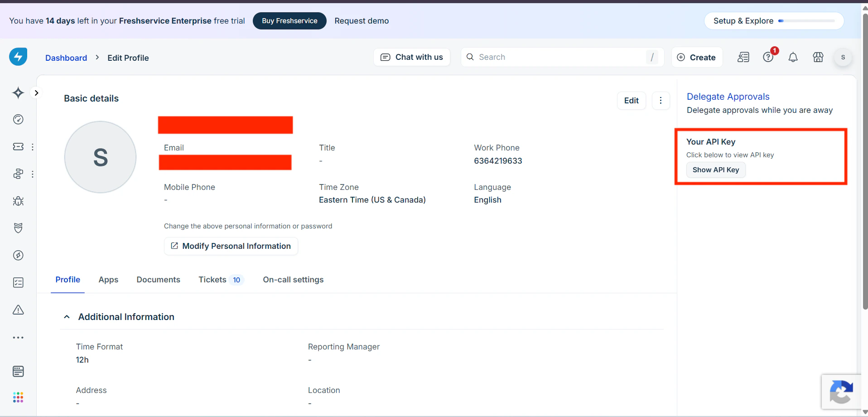This screenshot has width=868, height=417.
Task: Click the Freshservice lightning logo
Action: click(x=18, y=57)
